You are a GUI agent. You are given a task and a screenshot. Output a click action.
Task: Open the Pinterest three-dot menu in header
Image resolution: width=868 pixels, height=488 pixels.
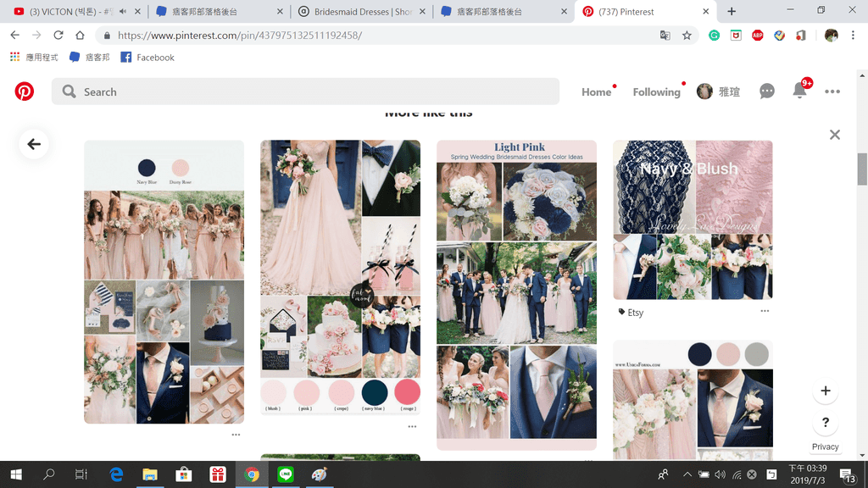point(832,91)
